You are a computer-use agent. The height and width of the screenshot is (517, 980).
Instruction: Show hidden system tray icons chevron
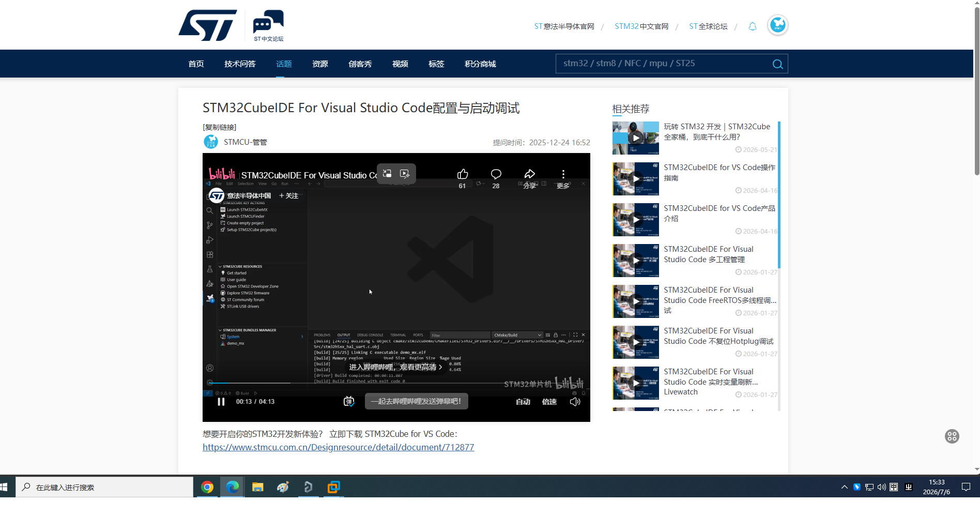(844, 487)
